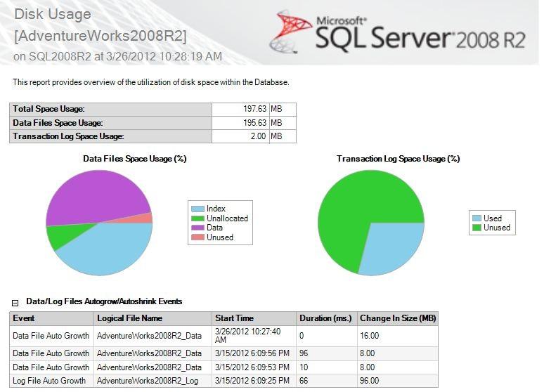Screen dimensions: 544x392
Task: Click the report description sentence
Action: 151,82
